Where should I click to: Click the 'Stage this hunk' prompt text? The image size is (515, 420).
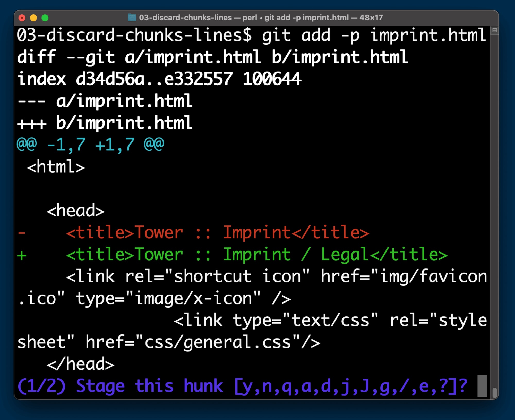coord(149,386)
